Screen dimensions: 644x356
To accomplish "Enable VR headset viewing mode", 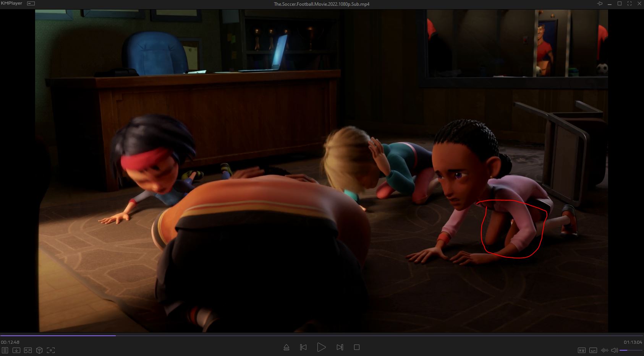I will click(x=28, y=350).
